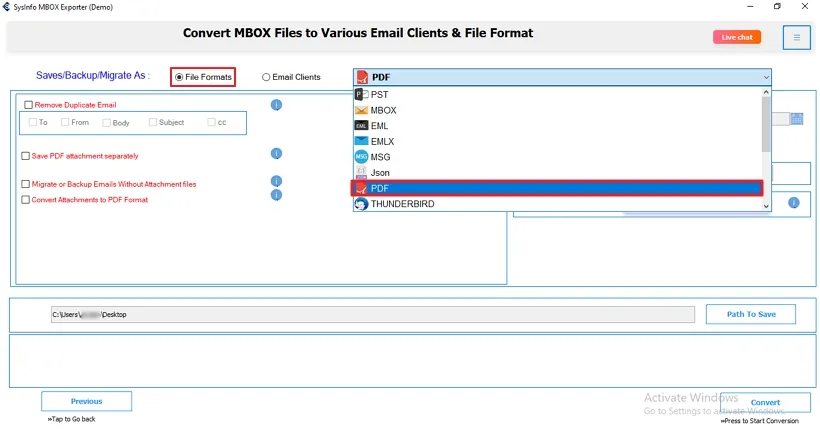Pick MBOX in the format list

click(383, 110)
